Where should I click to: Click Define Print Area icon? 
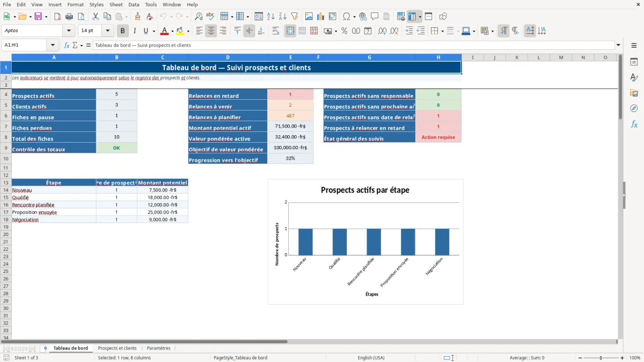tap(401, 17)
